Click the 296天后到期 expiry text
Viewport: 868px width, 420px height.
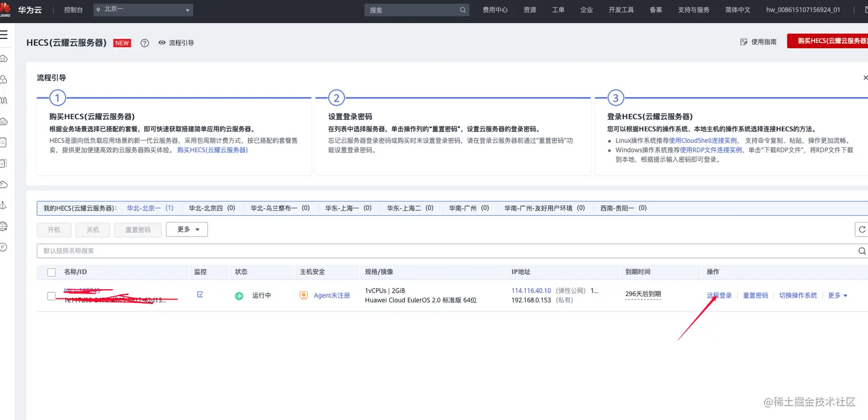click(x=643, y=294)
